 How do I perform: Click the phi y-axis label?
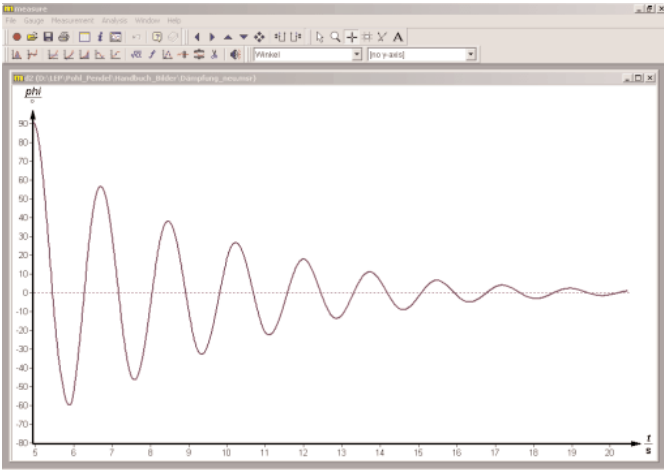point(33,92)
